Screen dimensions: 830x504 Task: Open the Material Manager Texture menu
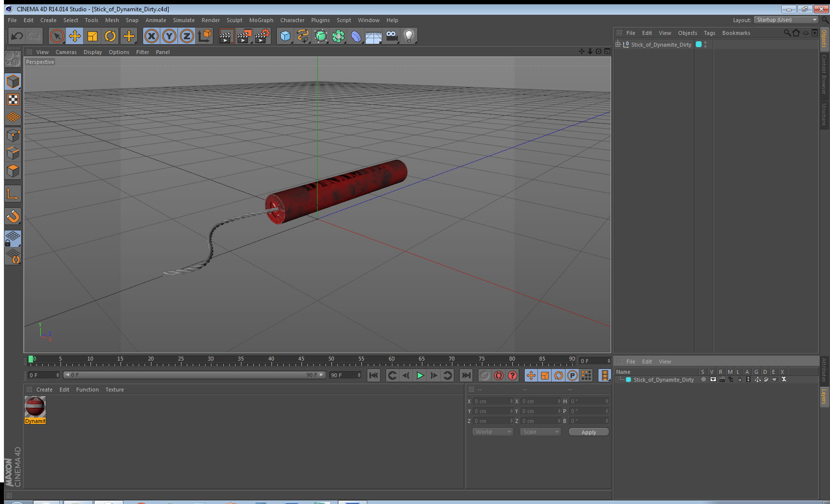tap(115, 390)
